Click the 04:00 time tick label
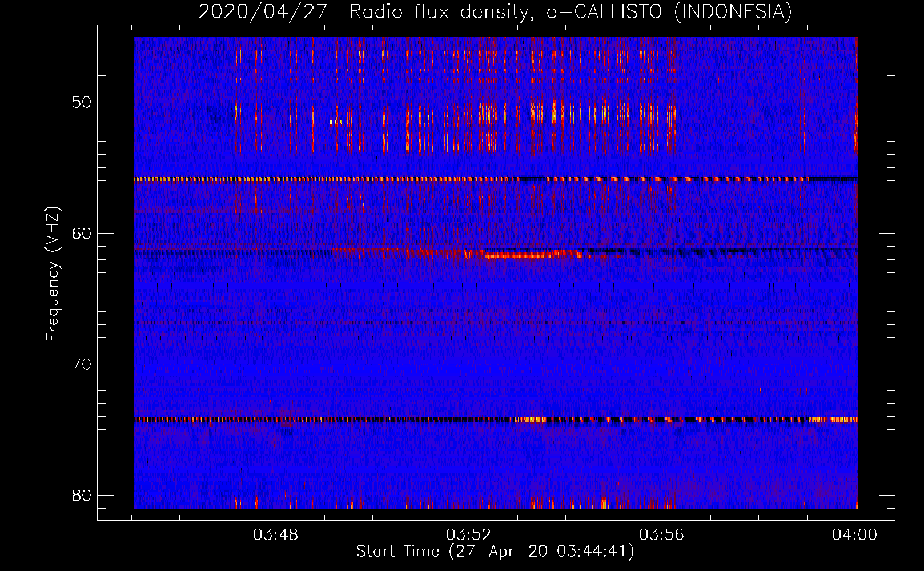Image resolution: width=924 pixels, height=571 pixels. click(x=854, y=535)
